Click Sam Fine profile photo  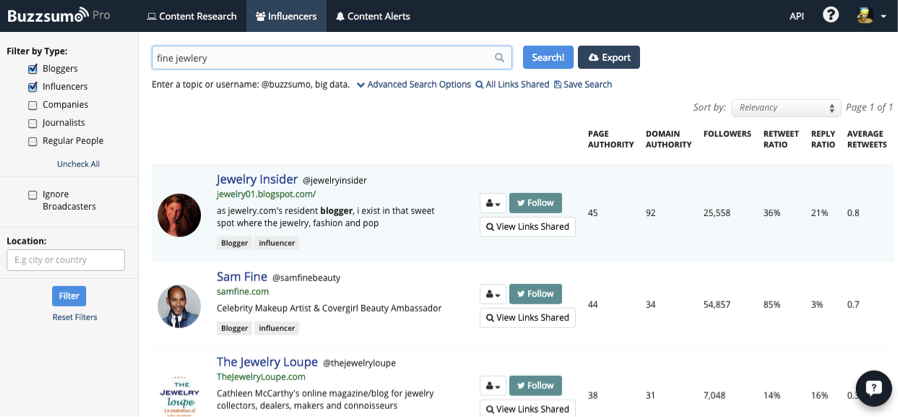coord(179,306)
